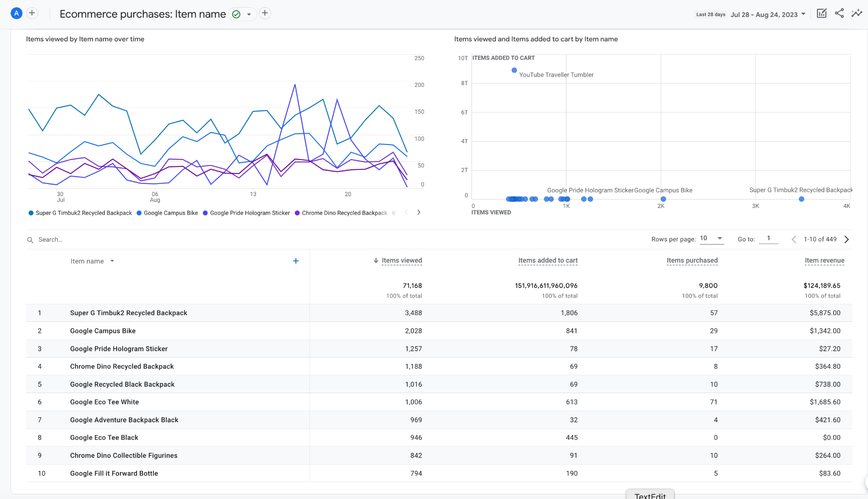Select Chrome Dino Recycled Backpack row name
This screenshot has width=868, height=499.
pyautogui.click(x=122, y=366)
